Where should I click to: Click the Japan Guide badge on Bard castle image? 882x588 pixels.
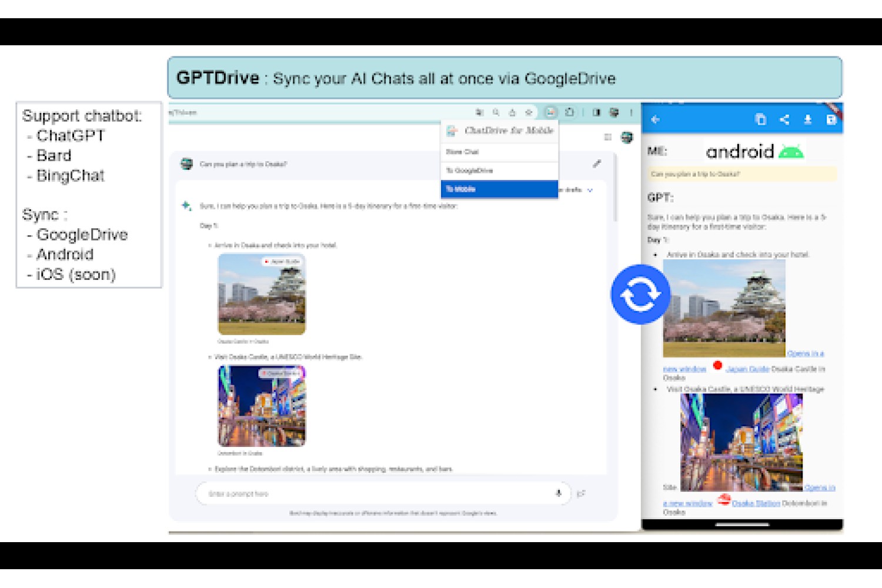point(282,261)
